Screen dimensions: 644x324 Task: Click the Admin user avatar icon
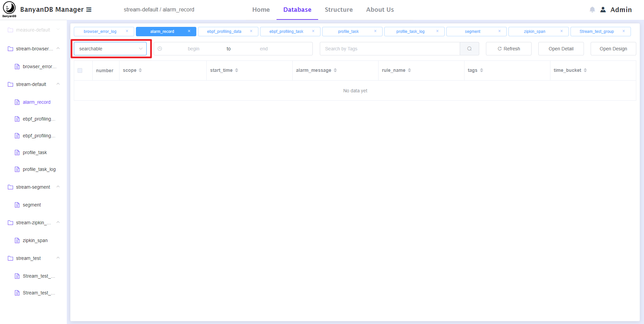pyautogui.click(x=603, y=10)
